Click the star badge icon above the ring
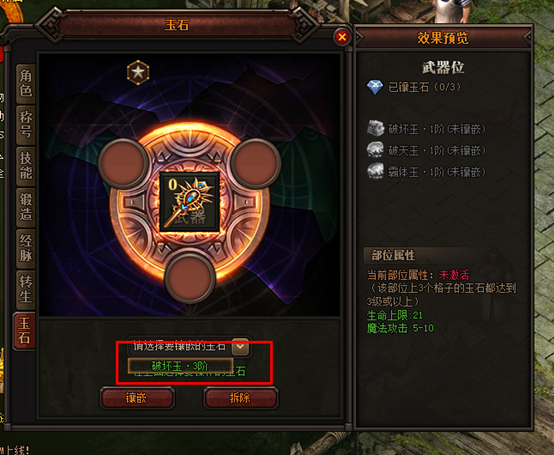 [x=138, y=72]
